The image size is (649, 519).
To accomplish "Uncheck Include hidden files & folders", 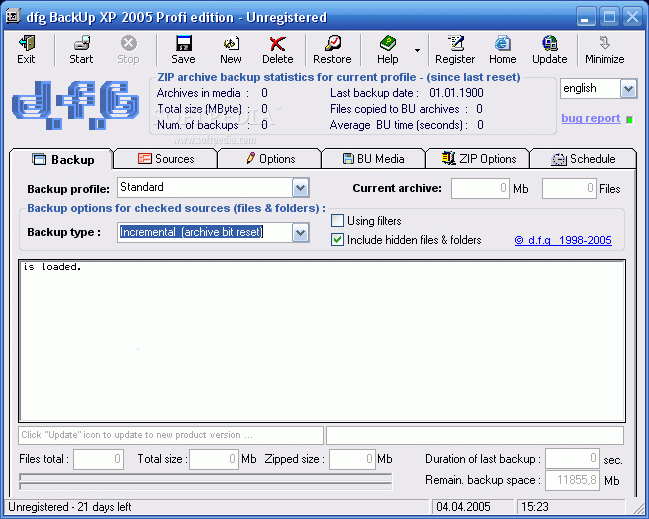I will [x=337, y=240].
